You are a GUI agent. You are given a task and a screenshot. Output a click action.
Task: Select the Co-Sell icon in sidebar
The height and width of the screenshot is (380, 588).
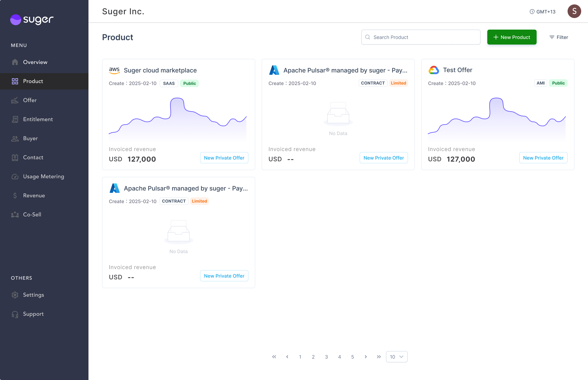point(15,214)
